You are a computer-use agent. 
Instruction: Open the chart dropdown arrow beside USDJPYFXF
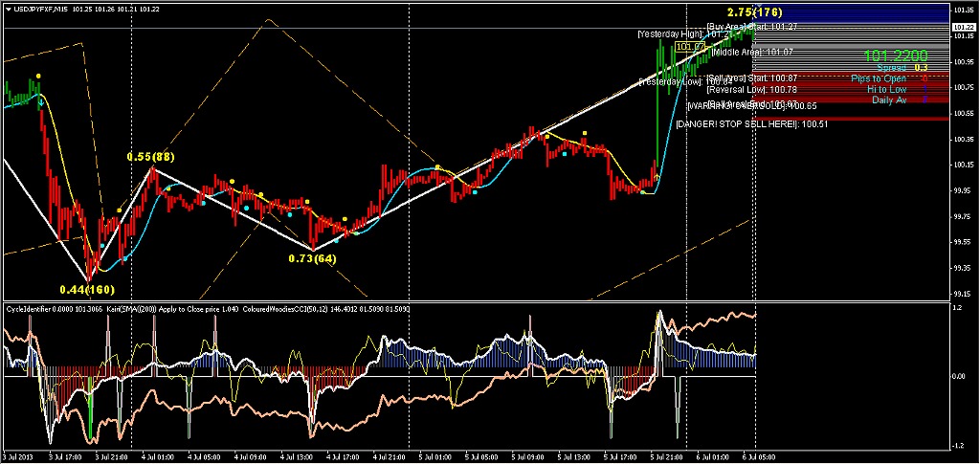pos(8,10)
